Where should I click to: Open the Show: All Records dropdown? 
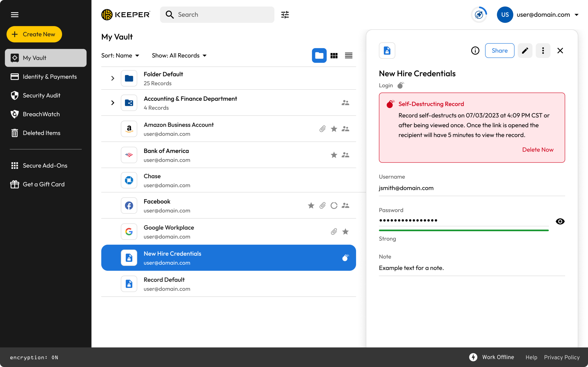point(179,56)
